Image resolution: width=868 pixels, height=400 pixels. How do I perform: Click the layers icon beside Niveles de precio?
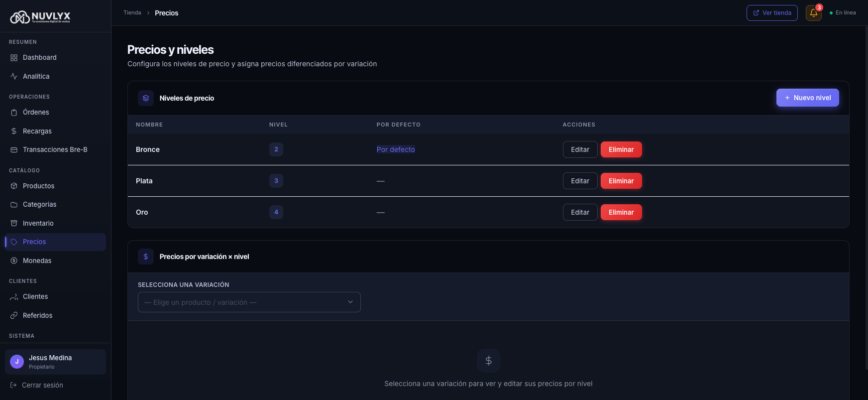pos(146,98)
